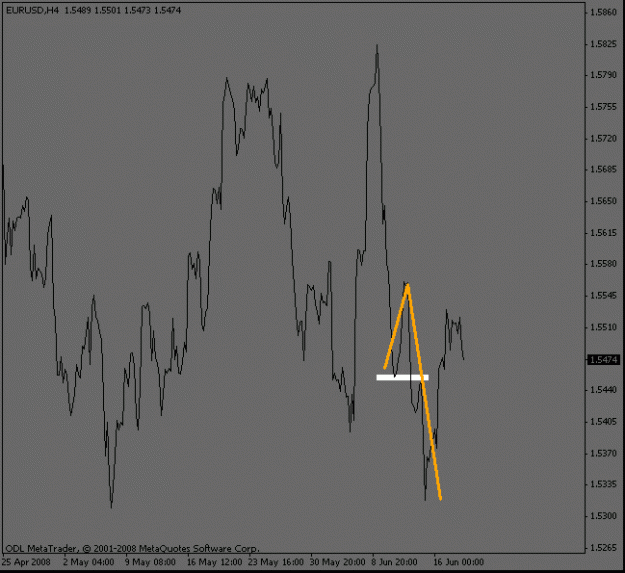Viewport: 625px width, 573px height.
Task: Click time axis label 30 May 20:00
Action: (337, 563)
